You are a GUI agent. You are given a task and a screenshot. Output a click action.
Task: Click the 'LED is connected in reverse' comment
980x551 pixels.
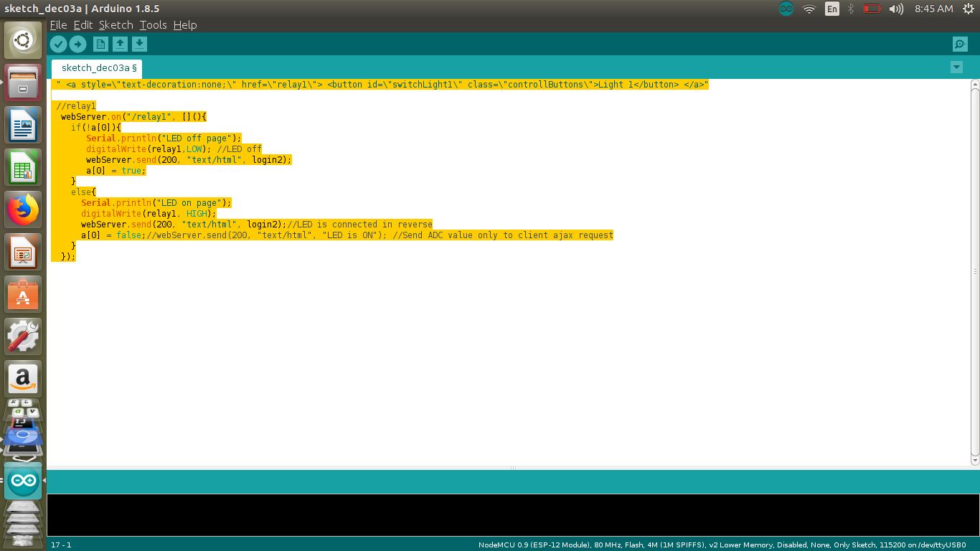(360, 224)
